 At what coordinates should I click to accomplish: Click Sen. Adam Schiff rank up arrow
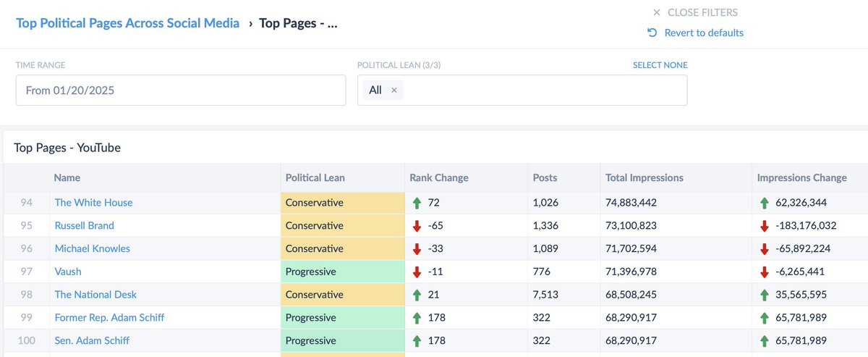[417, 341]
